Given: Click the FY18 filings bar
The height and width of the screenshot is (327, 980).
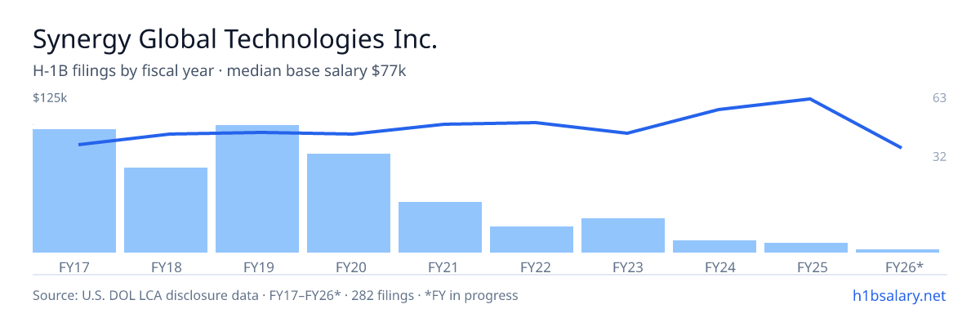Looking at the screenshot, I should tap(166, 210).
